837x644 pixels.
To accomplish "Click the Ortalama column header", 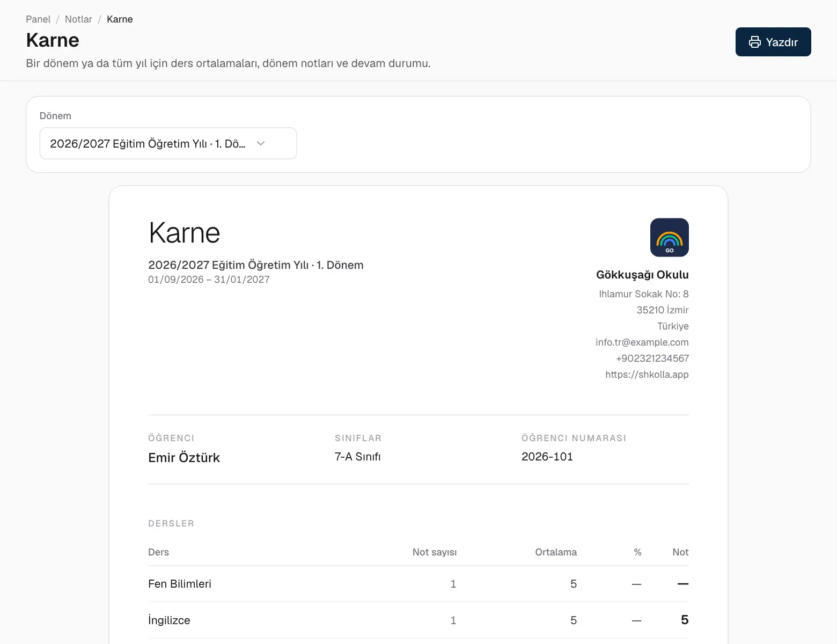I will [556, 552].
